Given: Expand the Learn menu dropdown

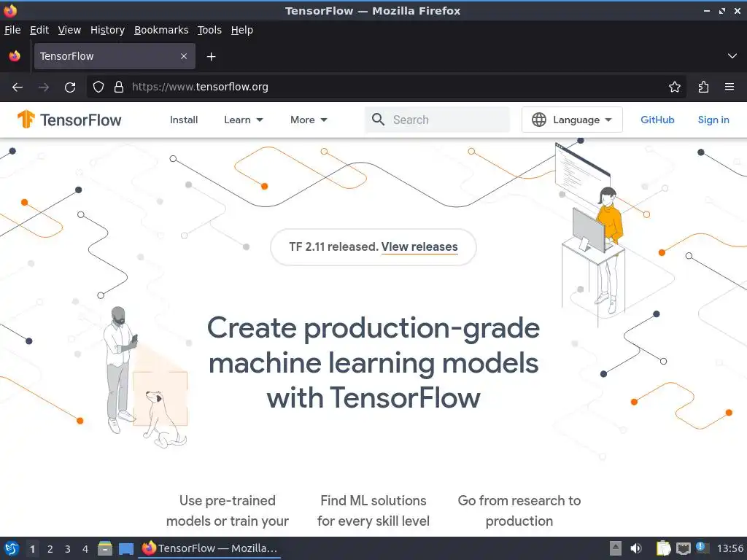Looking at the screenshot, I should (244, 120).
